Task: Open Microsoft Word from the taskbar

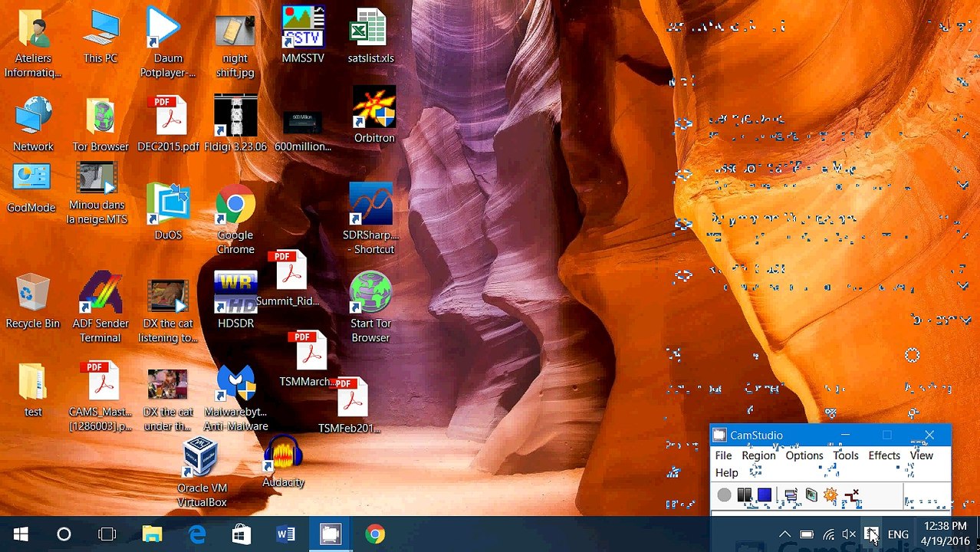Action: [x=286, y=534]
